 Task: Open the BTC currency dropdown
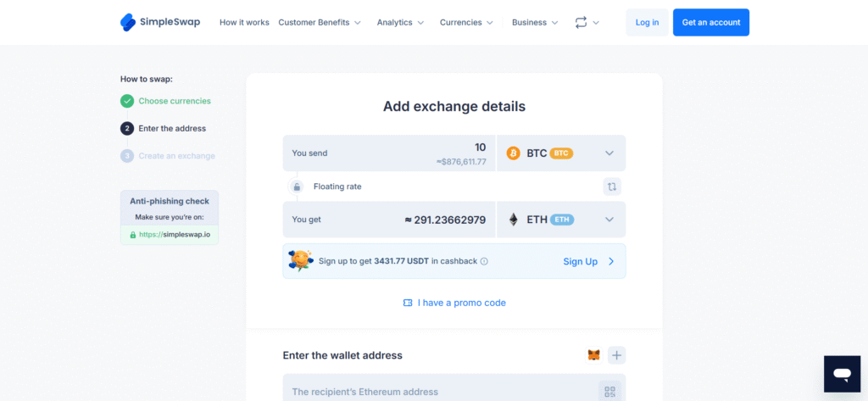click(x=561, y=153)
